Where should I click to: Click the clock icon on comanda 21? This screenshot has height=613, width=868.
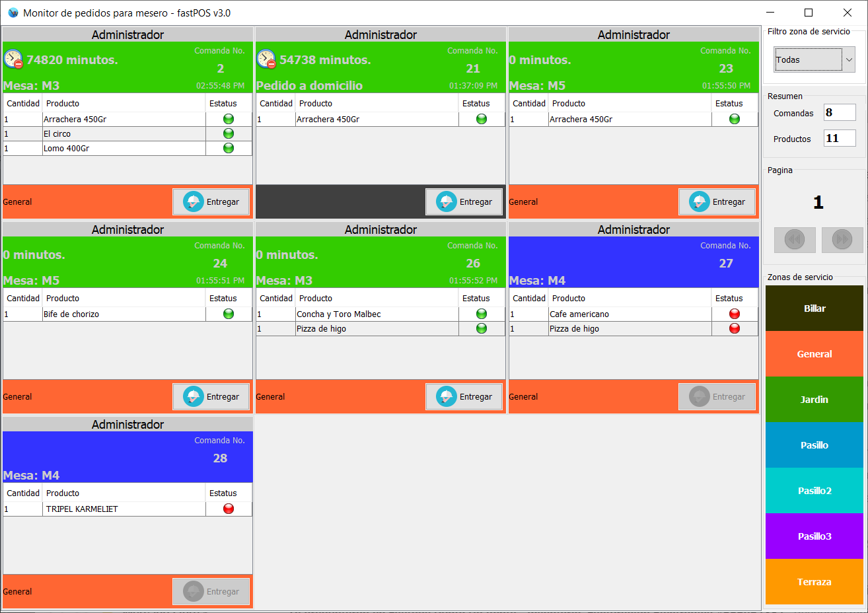266,59
